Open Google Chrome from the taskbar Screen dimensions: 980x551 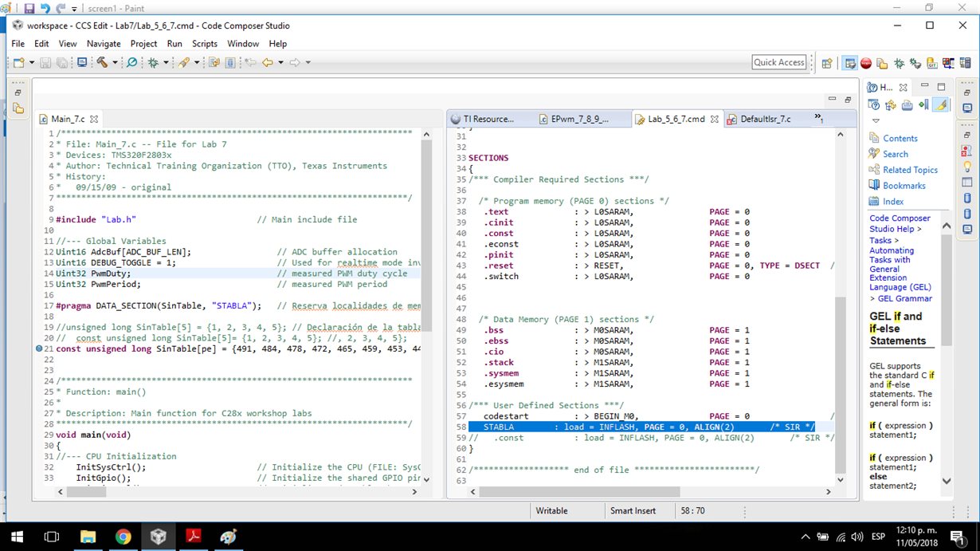pyautogui.click(x=123, y=537)
